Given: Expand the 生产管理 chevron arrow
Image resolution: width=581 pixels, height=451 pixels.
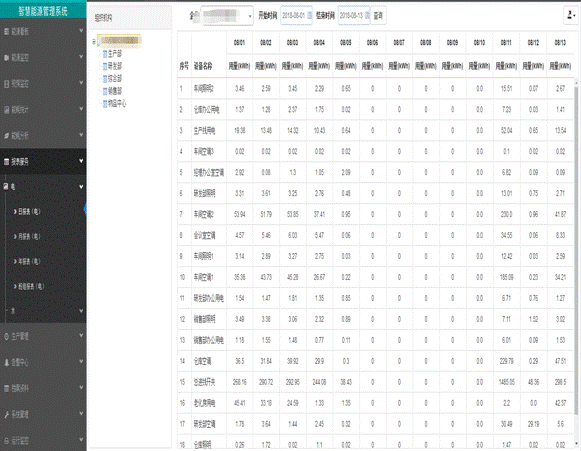Looking at the screenshot, I should [81, 335].
